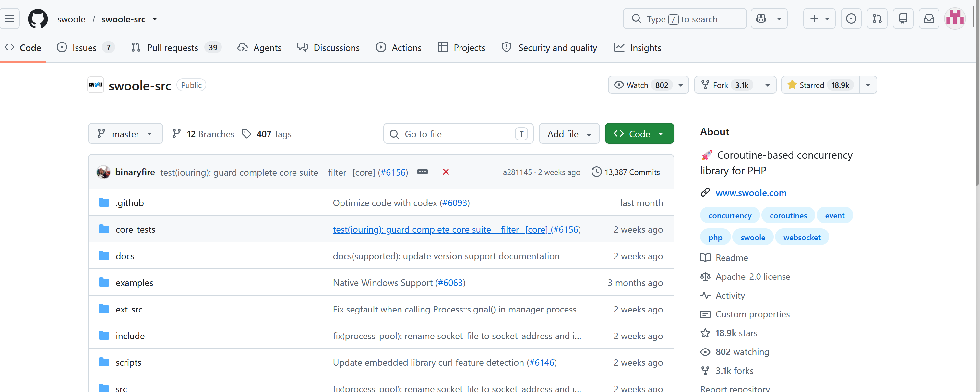The width and height of the screenshot is (980, 392).
Task: Open the Add file dropdown
Action: coord(569,134)
